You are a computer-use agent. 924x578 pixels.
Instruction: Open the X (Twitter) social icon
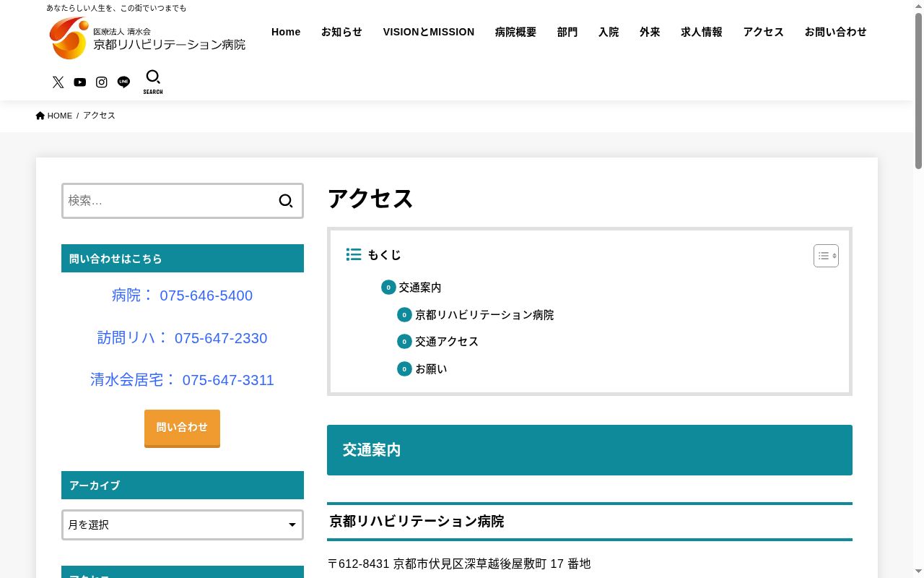tap(58, 82)
